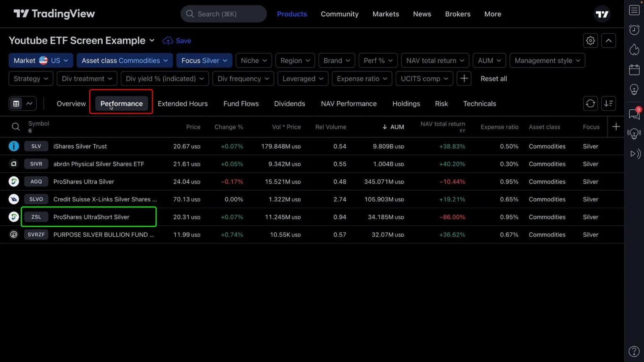Click the search magnifier in the Symbol column

[x=16, y=126]
